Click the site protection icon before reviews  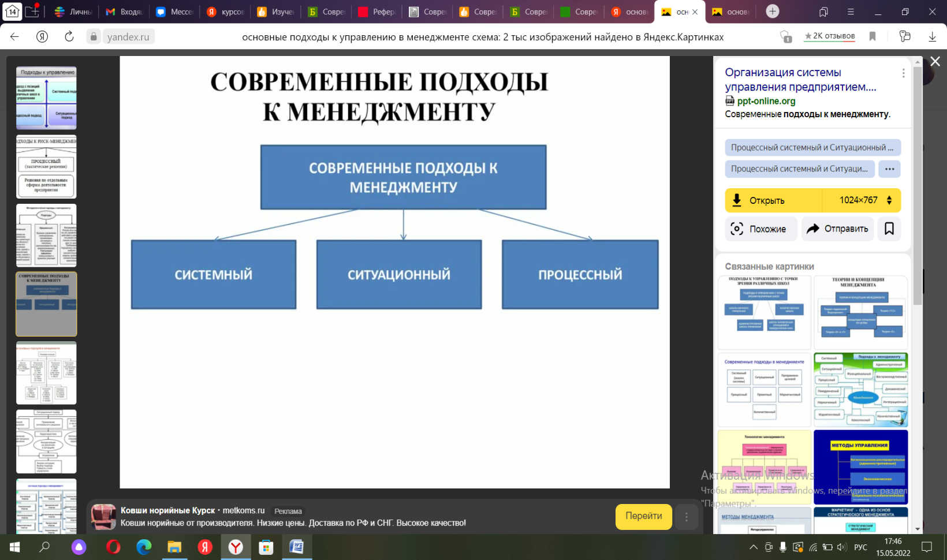786,36
